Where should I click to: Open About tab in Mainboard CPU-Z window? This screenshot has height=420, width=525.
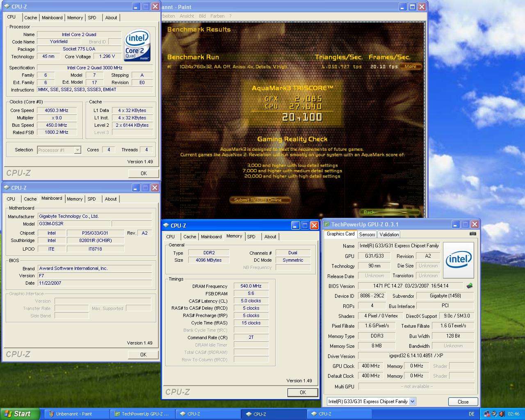(x=111, y=199)
